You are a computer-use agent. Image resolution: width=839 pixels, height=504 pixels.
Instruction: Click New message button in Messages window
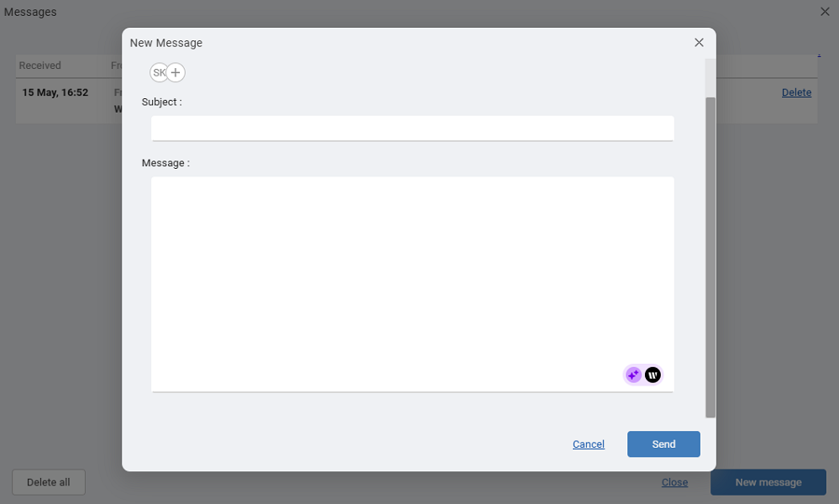(768, 482)
